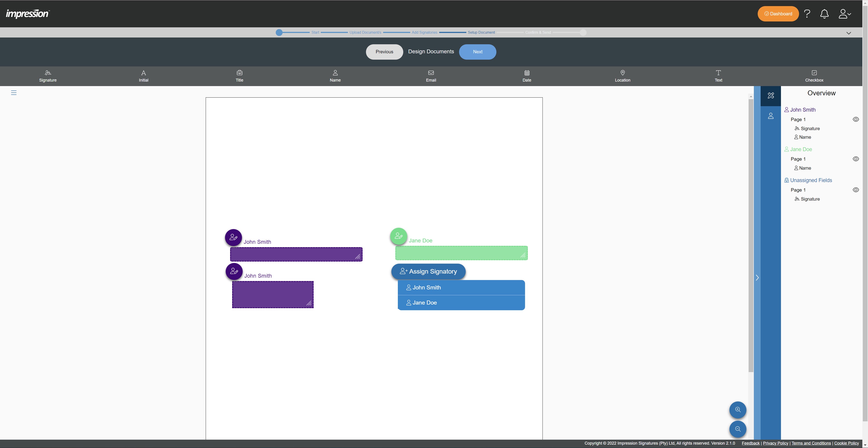Open the hamburger menu on left
Image resolution: width=868 pixels, height=448 pixels.
point(14,93)
